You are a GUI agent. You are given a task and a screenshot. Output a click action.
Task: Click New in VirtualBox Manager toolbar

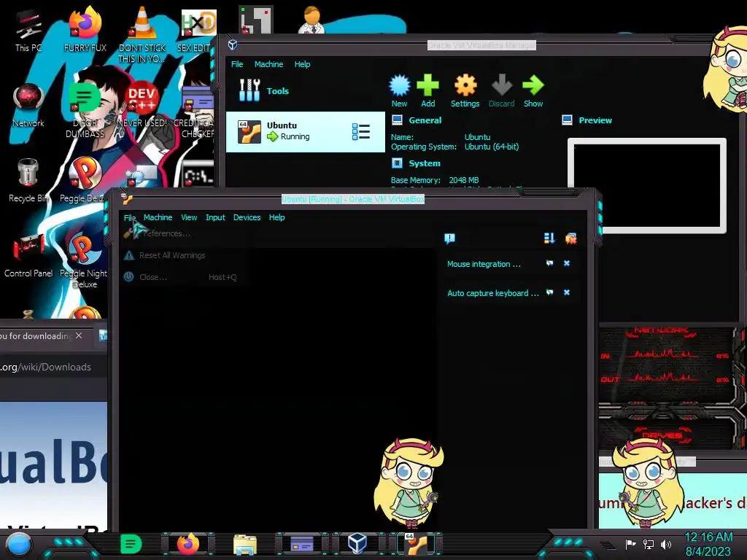coord(399,90)
